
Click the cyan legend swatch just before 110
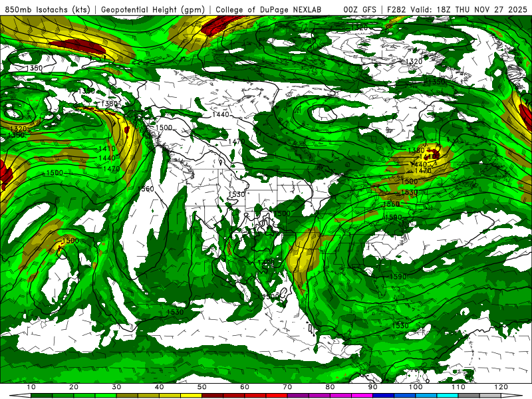(448, 396)
